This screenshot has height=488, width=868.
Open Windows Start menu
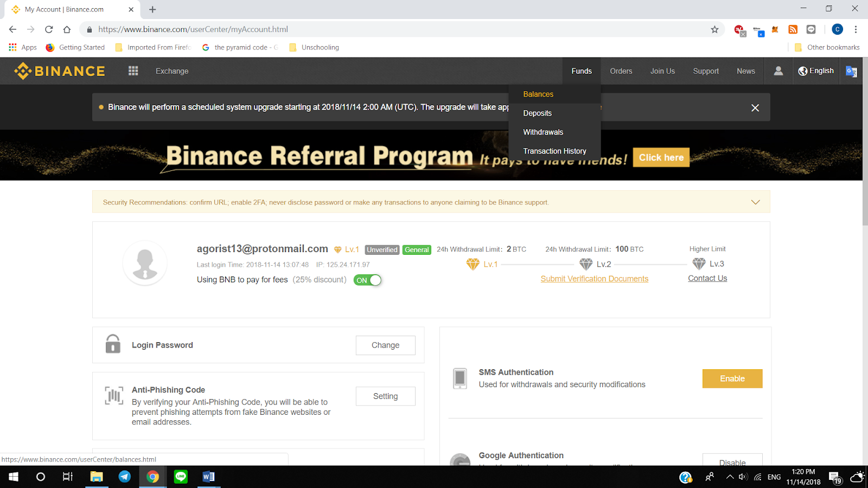(x=14, y=477)
